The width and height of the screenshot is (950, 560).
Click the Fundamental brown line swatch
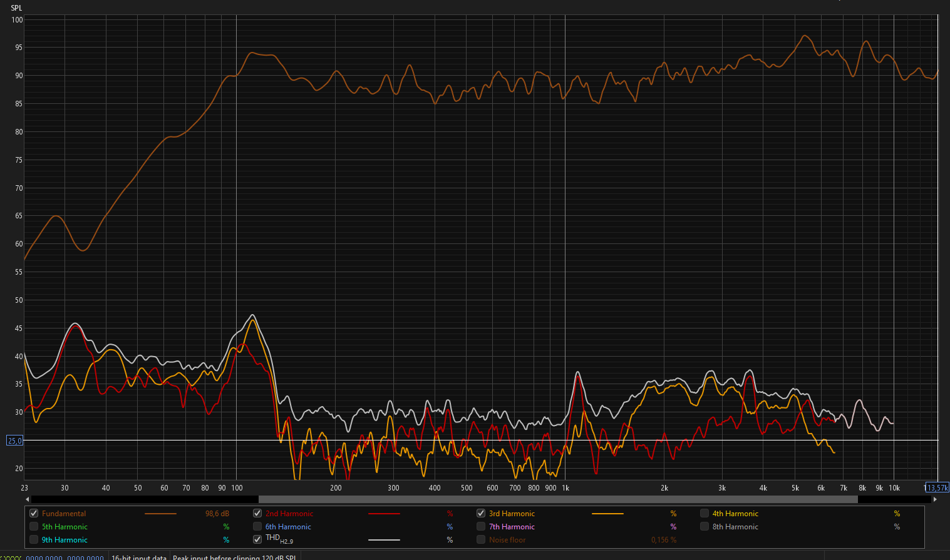[x=160, y=514]
